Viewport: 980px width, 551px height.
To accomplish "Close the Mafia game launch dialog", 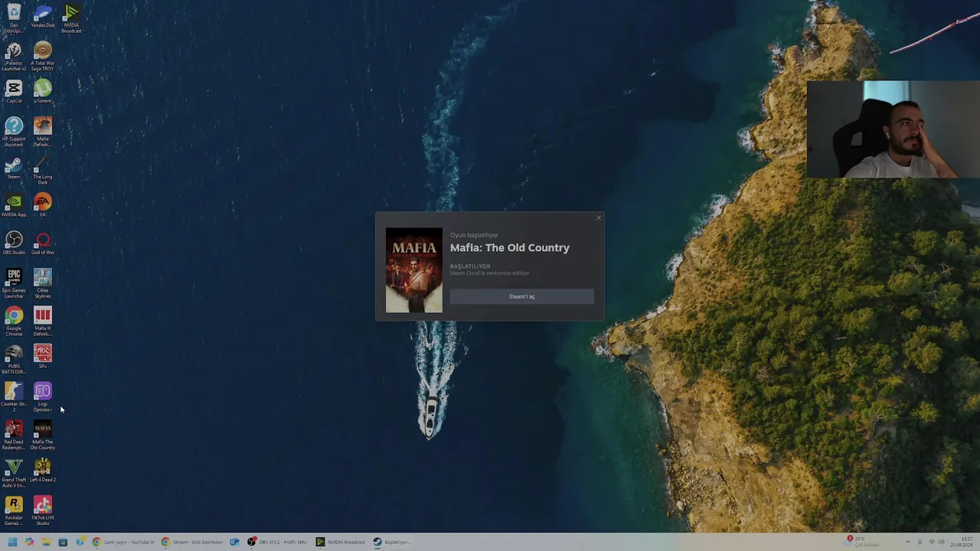I will click(599, 218).
